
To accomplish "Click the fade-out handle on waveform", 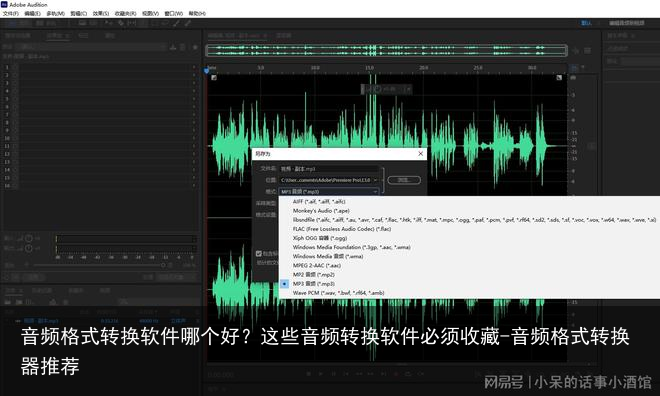I will point(559,77).
